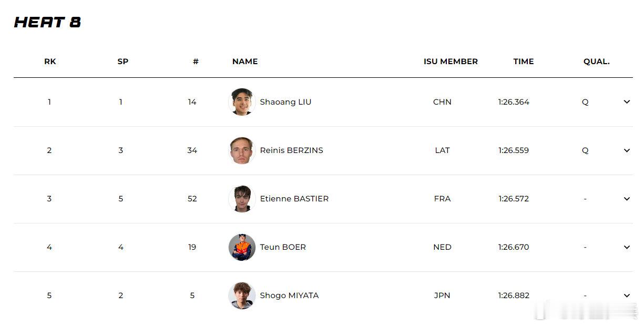Click the Shogo MIYATA name

[289, 296]
